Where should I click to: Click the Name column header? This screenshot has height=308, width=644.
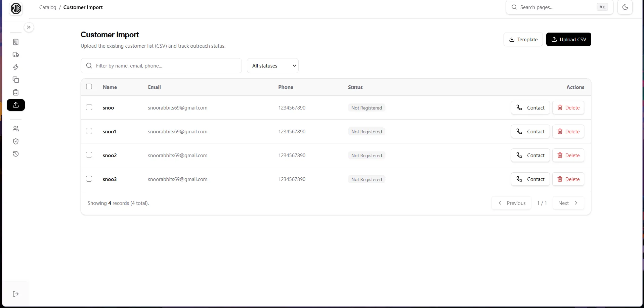[x=110, y=87]
